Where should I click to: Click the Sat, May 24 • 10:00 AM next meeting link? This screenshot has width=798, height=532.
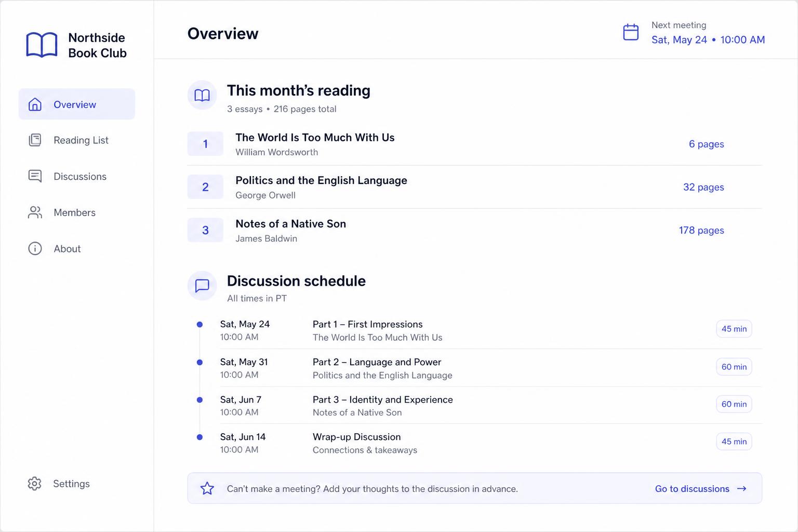(x=708, y=39)
